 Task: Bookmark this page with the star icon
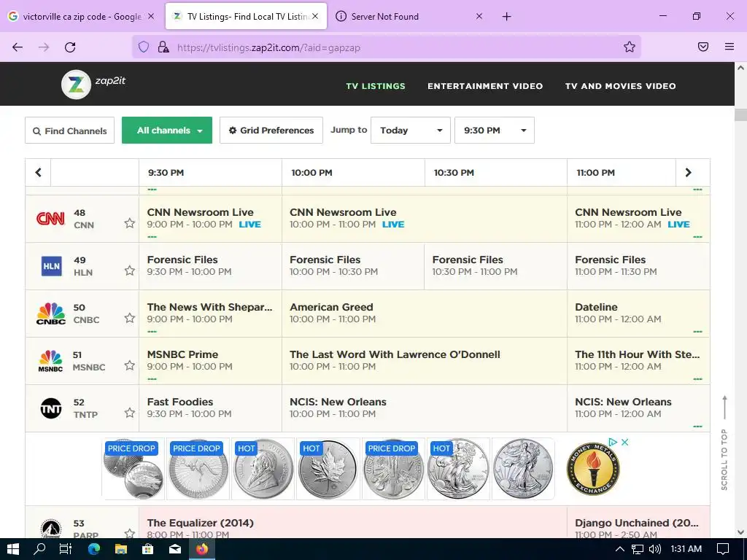coord(630,47)
